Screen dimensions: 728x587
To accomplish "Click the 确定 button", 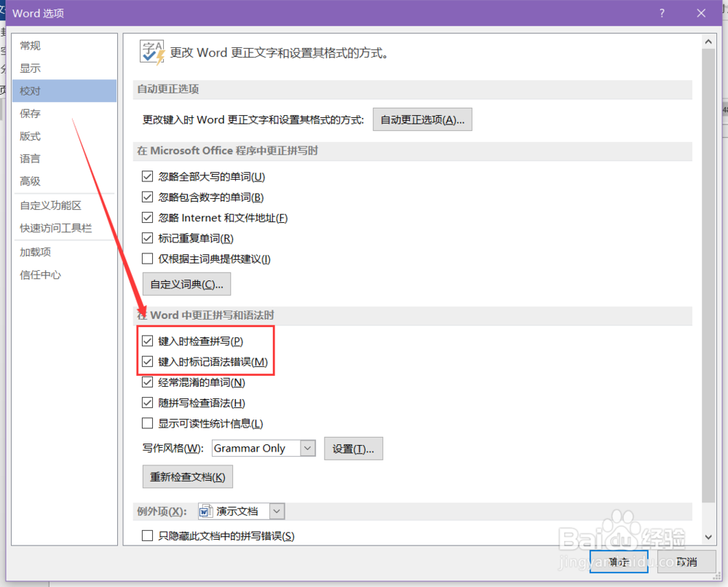I will click(619, 562).
